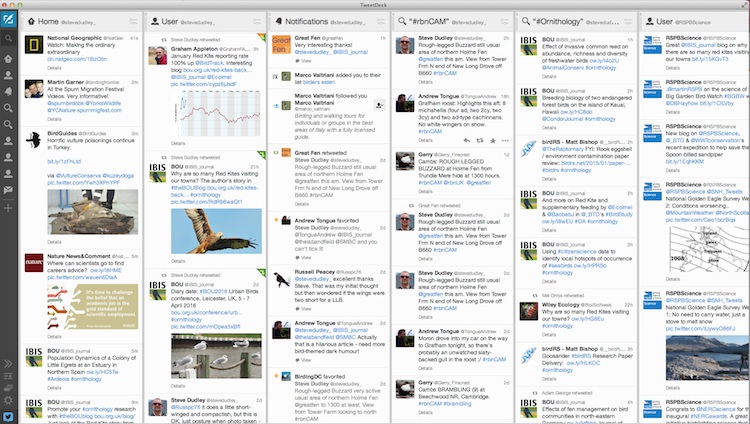
Task: Click birdRS - Matt Bishop Rook eggshell tweet
Action: 576,160
